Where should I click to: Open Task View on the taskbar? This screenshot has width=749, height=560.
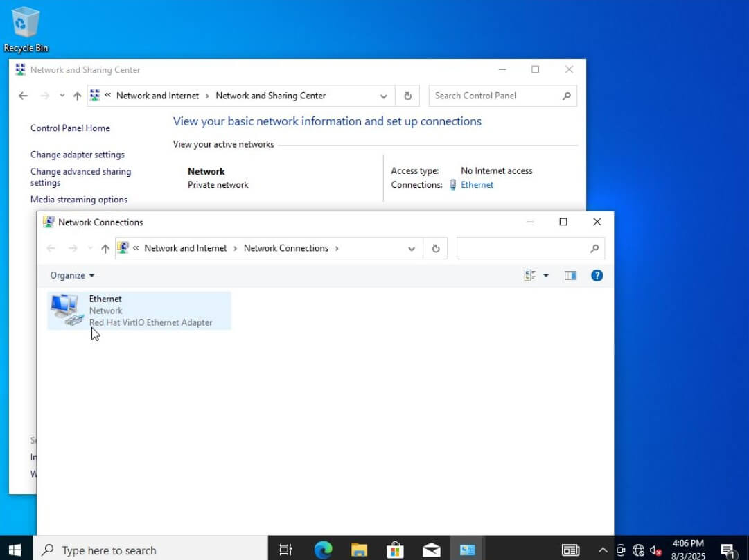285,550
